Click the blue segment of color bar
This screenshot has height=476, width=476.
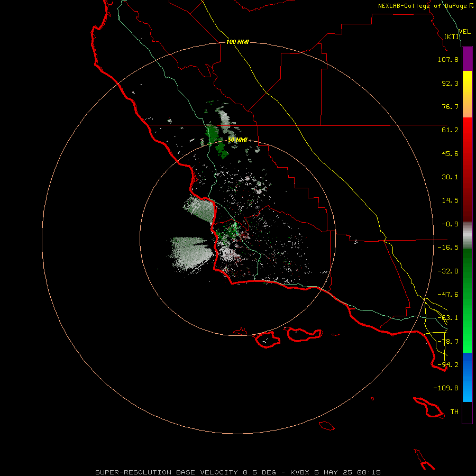point(467,377)
